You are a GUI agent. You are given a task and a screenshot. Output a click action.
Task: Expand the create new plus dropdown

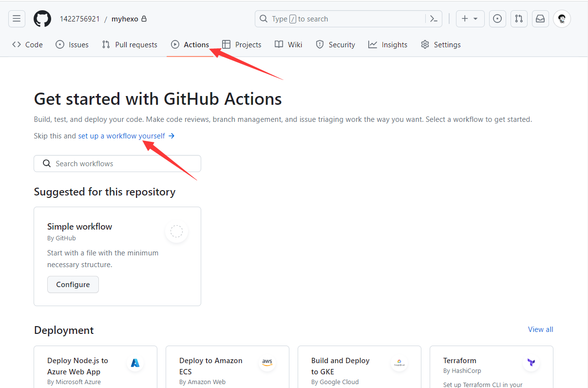[470, 19]
